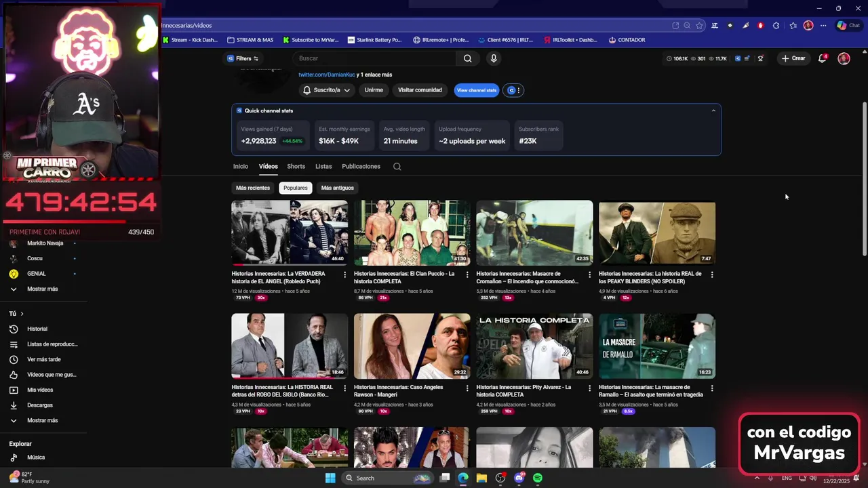Search within channel using magnifier icon
The width and height of the screenshot is (868, 488).
[397, 166]
